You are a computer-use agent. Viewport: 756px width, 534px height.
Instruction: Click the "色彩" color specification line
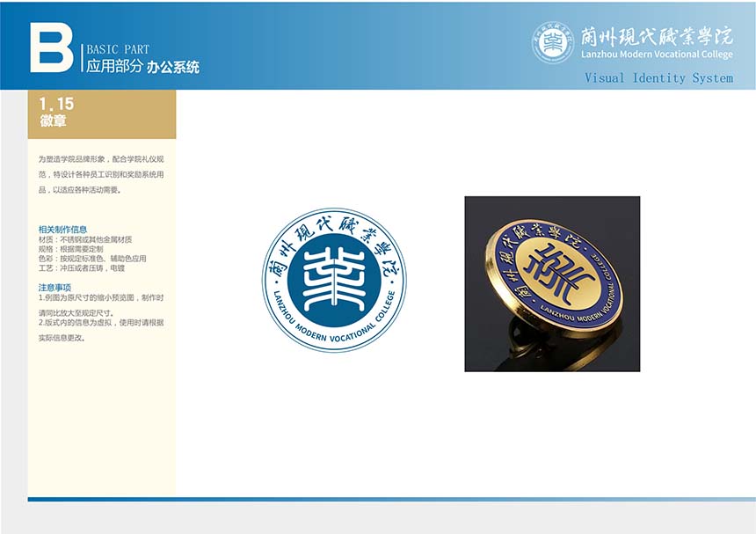(91, 259)
